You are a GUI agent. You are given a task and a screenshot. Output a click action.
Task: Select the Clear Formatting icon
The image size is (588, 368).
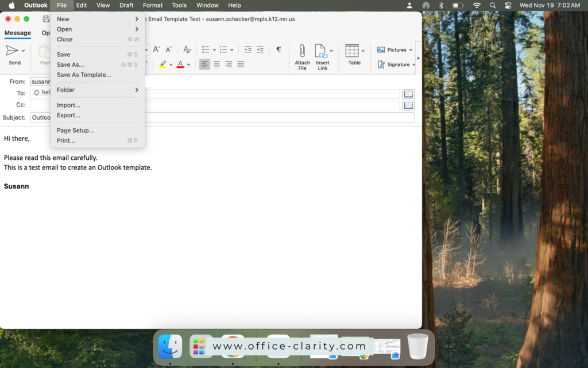click(187, 49)
